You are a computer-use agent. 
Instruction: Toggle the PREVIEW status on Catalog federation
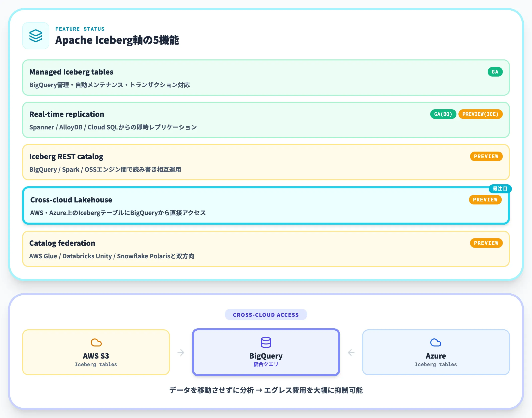[x=486, y=243]
